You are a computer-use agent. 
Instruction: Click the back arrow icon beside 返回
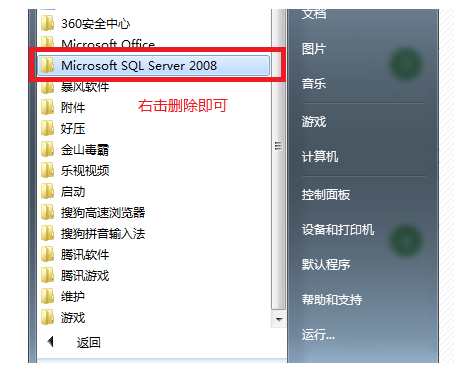point(50,341)
